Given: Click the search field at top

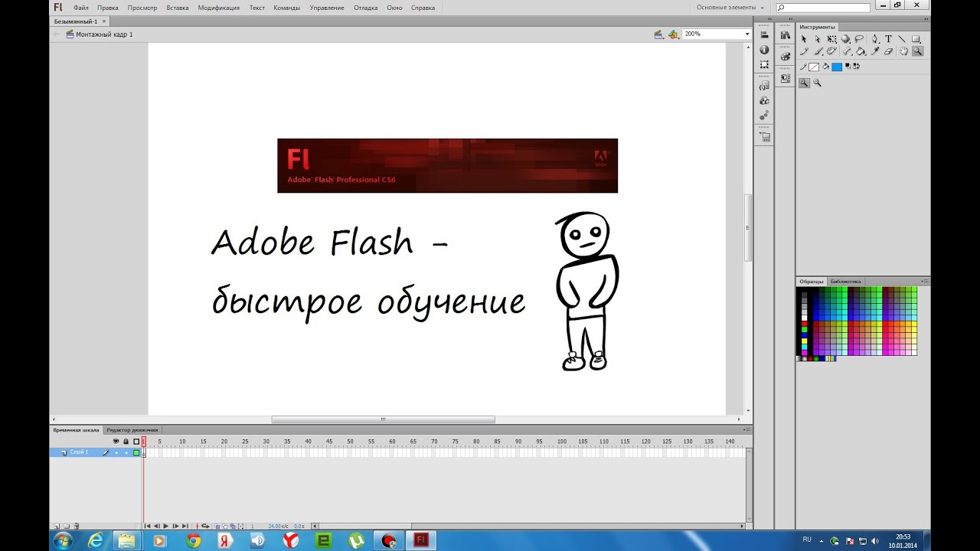Looking at the screenshot, I should coord(823,8).
